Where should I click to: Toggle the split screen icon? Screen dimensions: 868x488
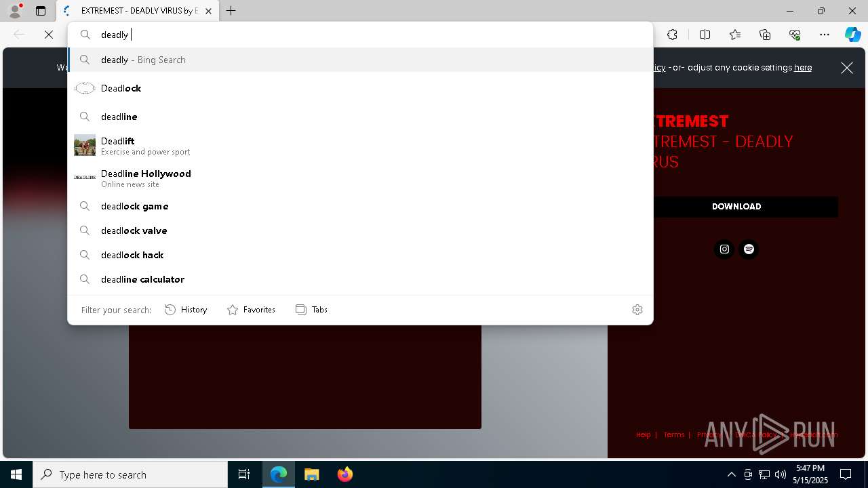pyautogui.click(x=705, y=35)
